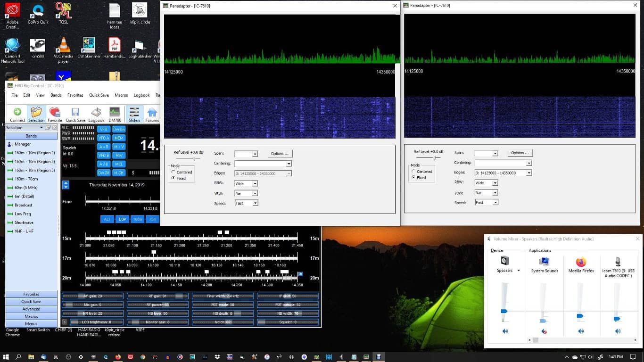The image size is (644, 362).
Task: Open the Edit menu in HRD
Action: click(x=27, y=95)
